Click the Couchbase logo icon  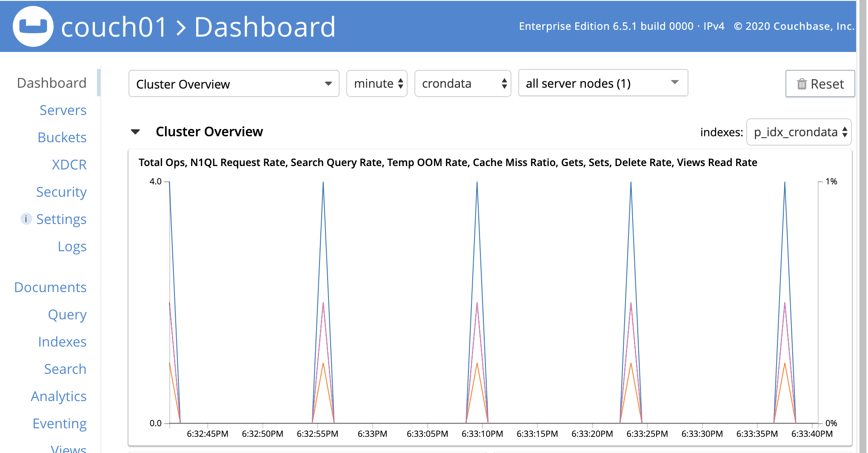coord(33,26)
